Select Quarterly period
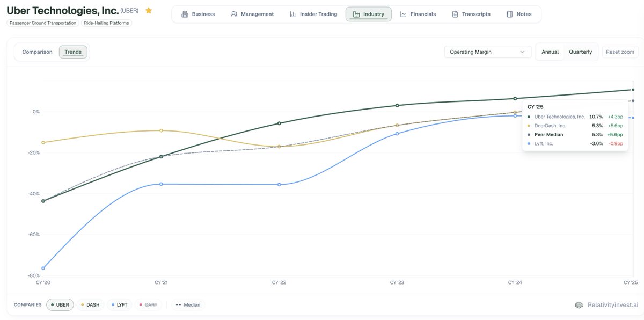644x320 pixels. pyautogui.click(x=580, y=52)
